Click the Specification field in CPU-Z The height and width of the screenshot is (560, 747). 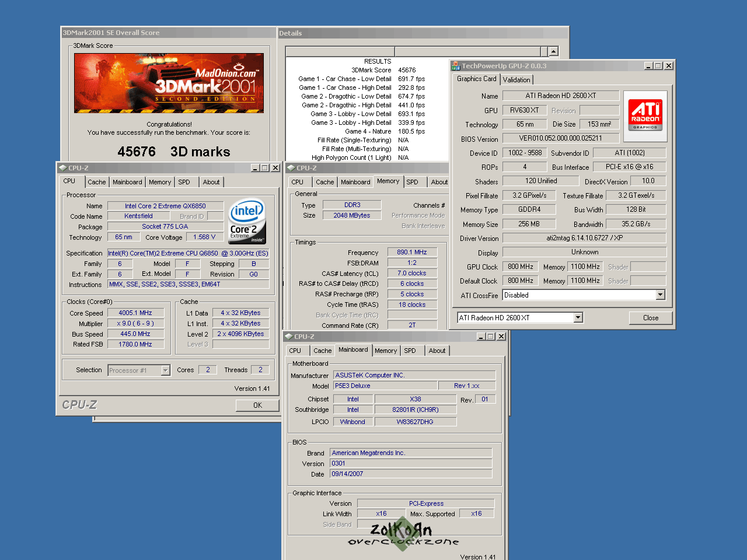point(188,253)
